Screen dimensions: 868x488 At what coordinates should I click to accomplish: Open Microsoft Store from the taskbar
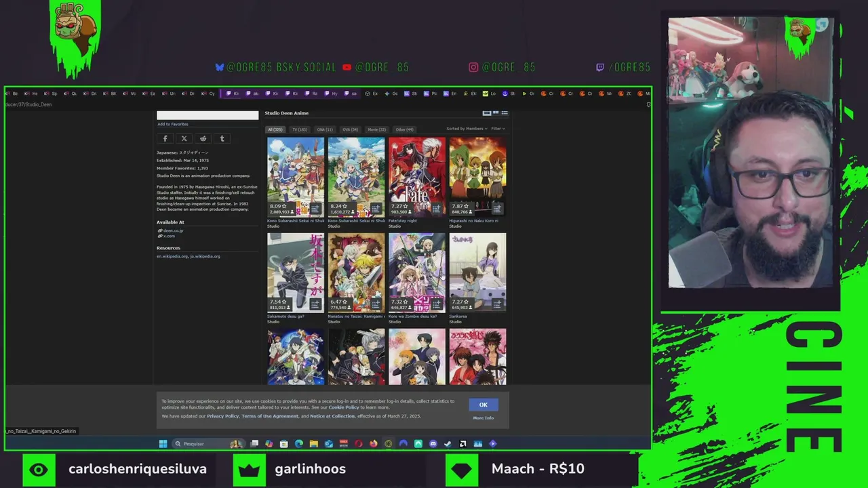coord(283,444)
